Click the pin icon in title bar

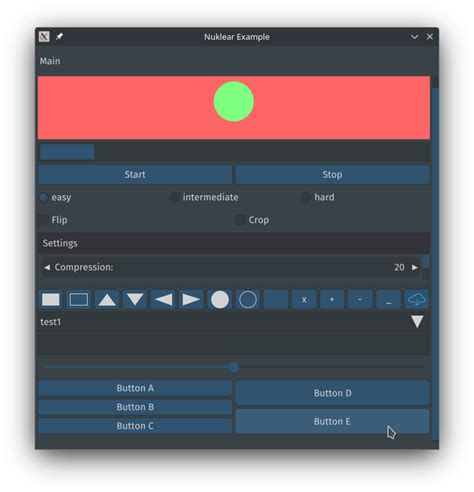[59, 36]
